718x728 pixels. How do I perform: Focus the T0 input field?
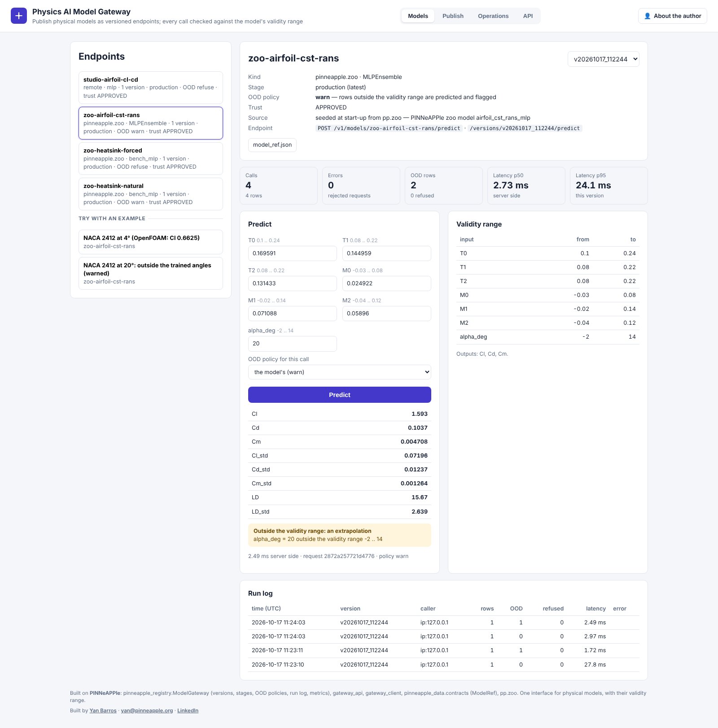pos(292,253)
